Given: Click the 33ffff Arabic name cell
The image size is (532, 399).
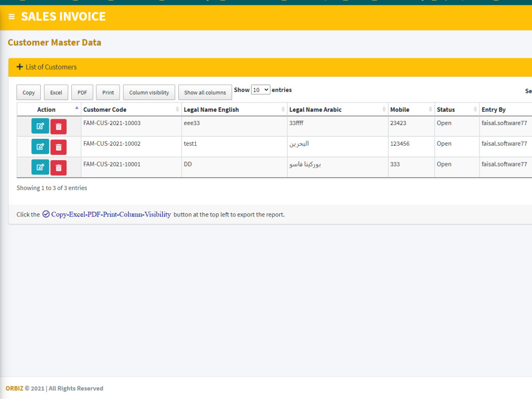Looking at the screenshot, I should click(338, 126).
